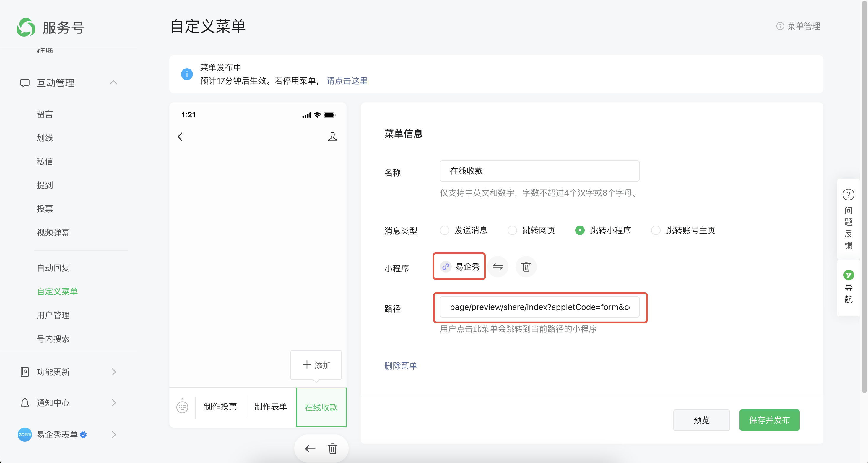Select the 跳转网页 radio button
The width and height of the screenshot is (868, 463).
(512, 230)
